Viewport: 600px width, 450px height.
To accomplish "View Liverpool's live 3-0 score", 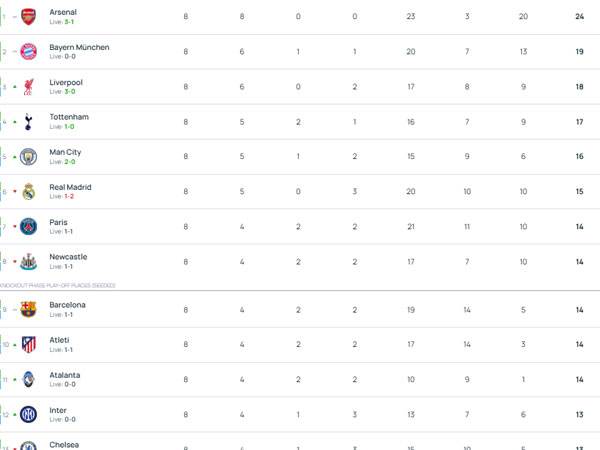I will (62, 92).
